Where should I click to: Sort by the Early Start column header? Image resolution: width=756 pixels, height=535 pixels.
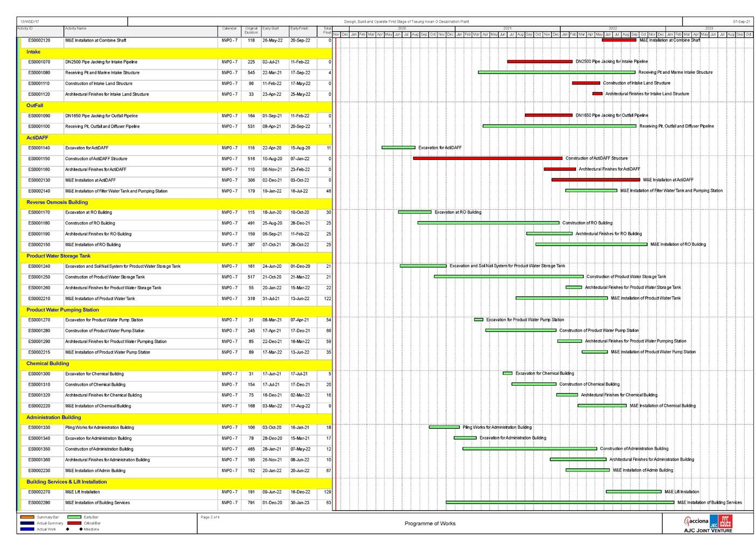coord(271,29)
